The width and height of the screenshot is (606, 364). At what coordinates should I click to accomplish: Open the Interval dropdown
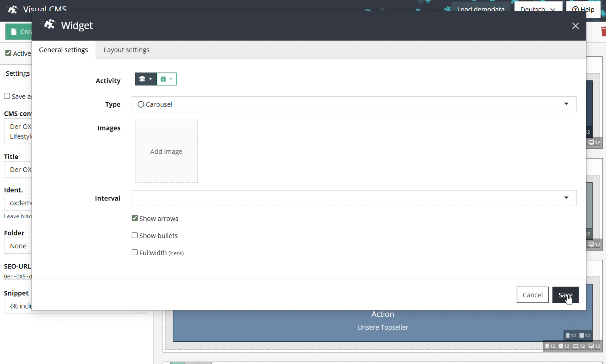pyautogui.click(x=566, y=198)
